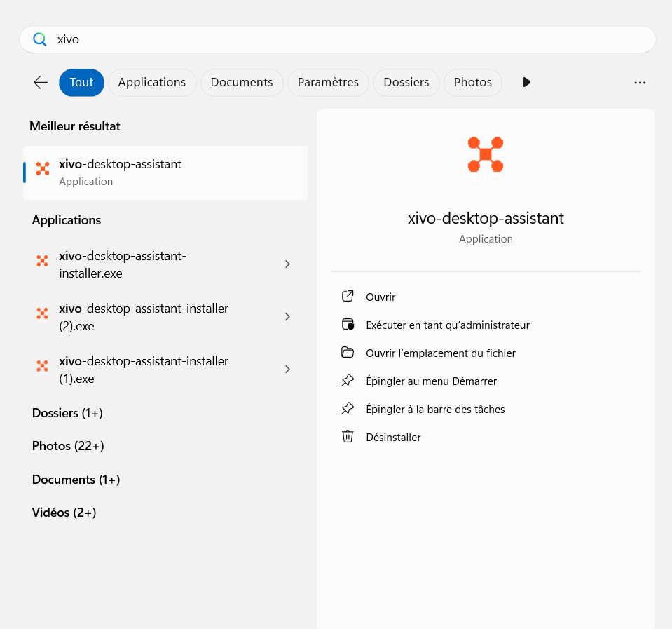Click Ouvrir to launch the application
The width and height of the screenshot is (672, 629).
[x=380, y=297]
